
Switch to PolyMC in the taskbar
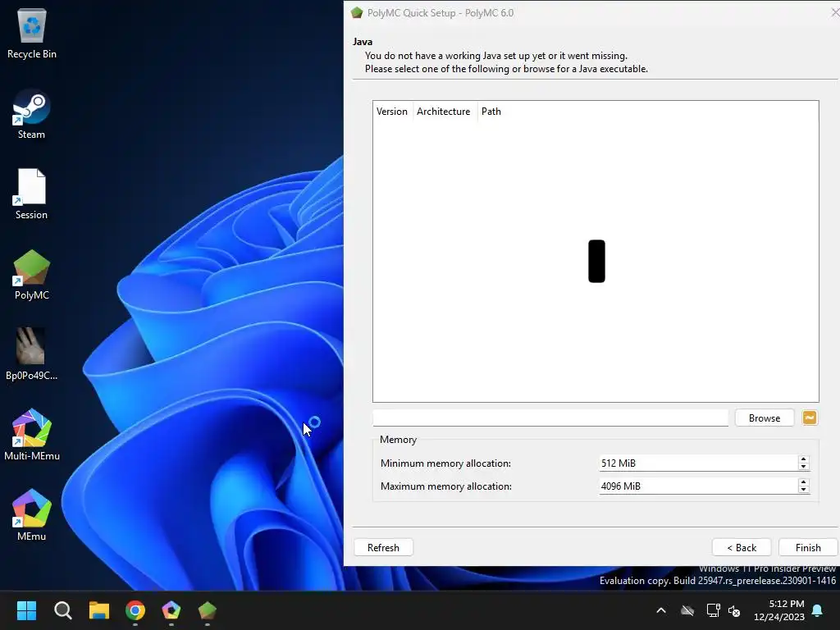pos(208,610)
